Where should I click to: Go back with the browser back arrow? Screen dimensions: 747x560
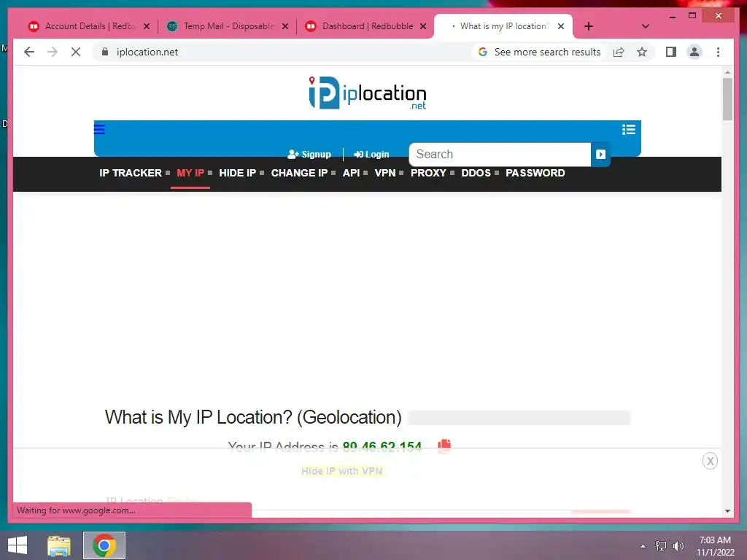29,52
